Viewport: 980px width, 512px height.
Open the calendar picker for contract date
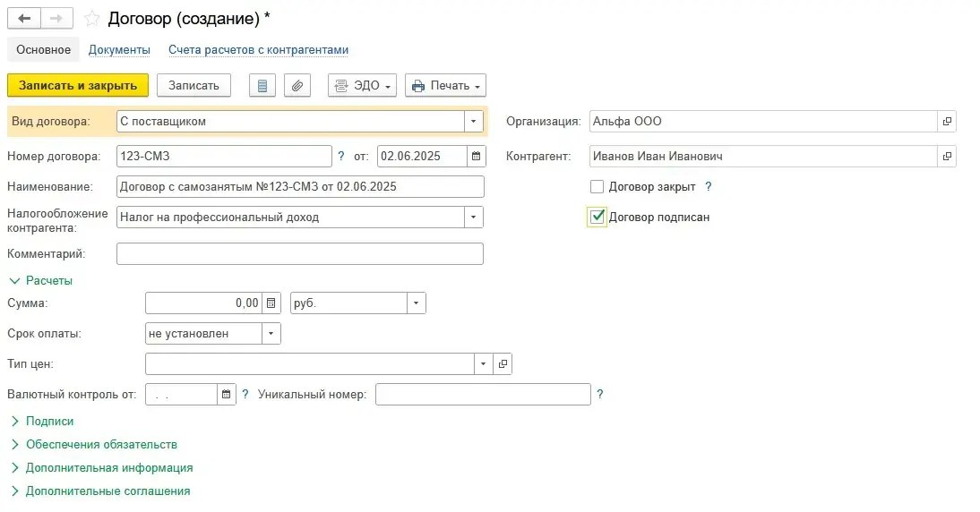(477, 157)
